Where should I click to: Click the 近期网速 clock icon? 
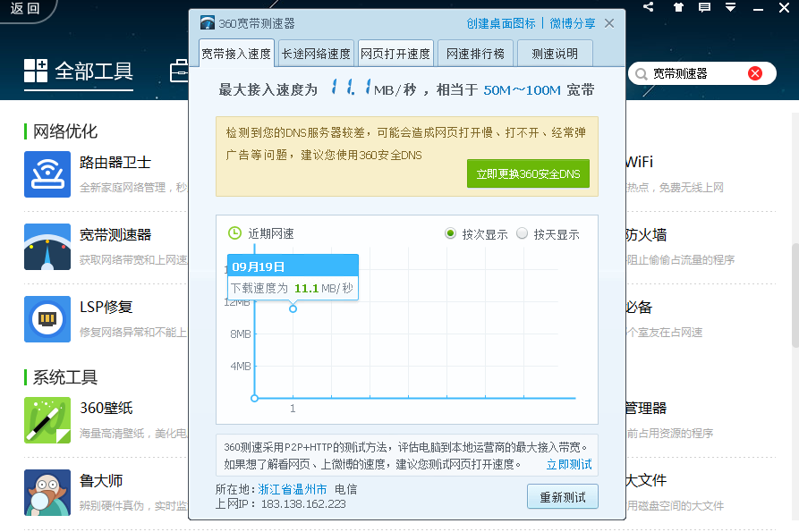click(x=234, y=233)
